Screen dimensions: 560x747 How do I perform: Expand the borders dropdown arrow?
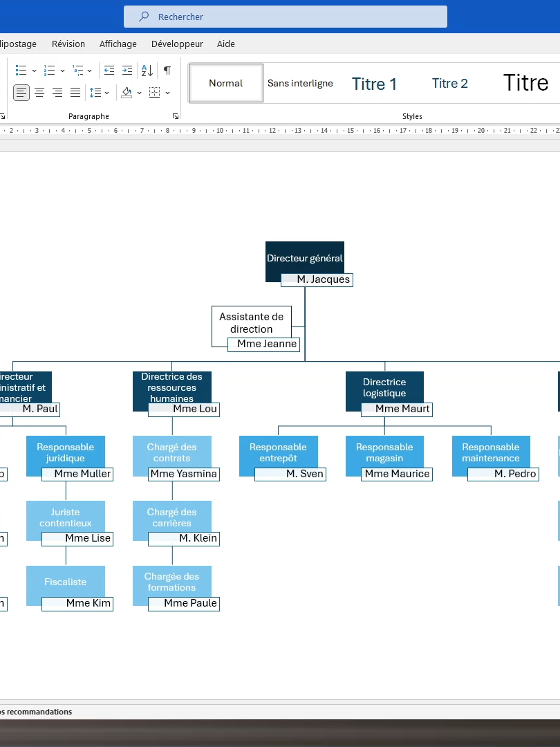tap(167, 93)
